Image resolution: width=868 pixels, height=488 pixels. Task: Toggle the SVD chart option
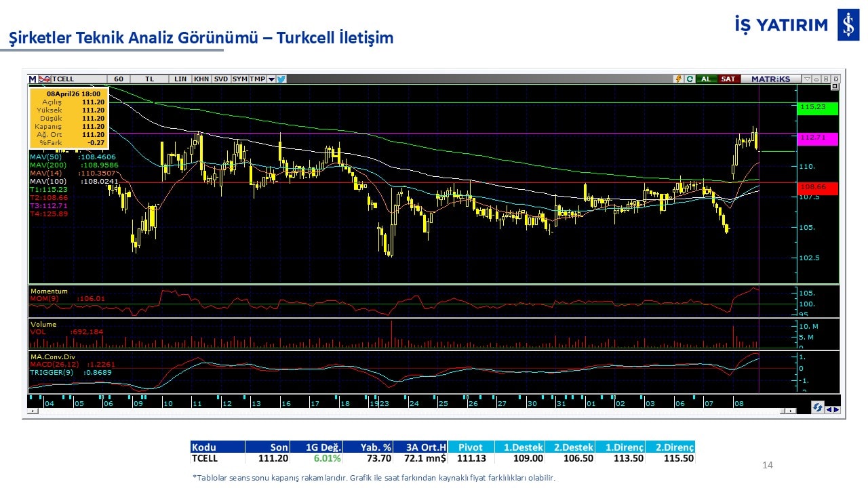pos(221,79)
